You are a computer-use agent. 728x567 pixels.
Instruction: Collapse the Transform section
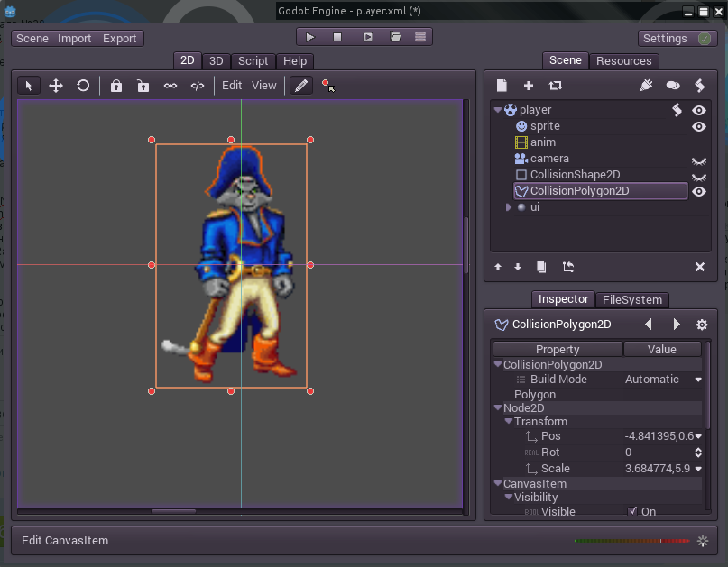[x=508, y=421]
